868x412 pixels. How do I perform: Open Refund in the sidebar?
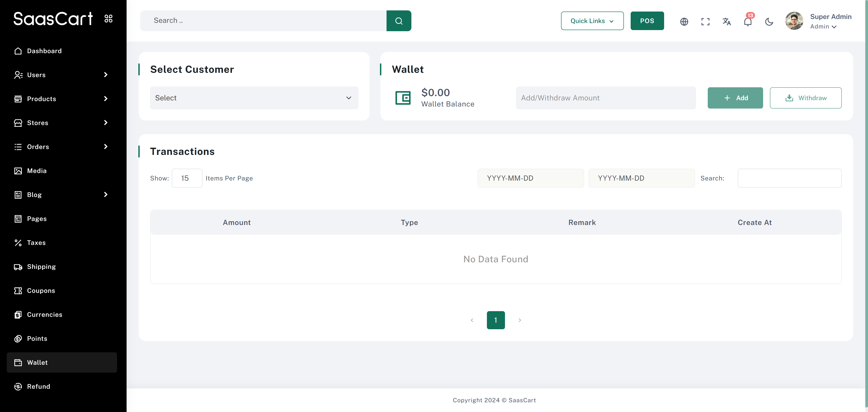pos(38,386)
